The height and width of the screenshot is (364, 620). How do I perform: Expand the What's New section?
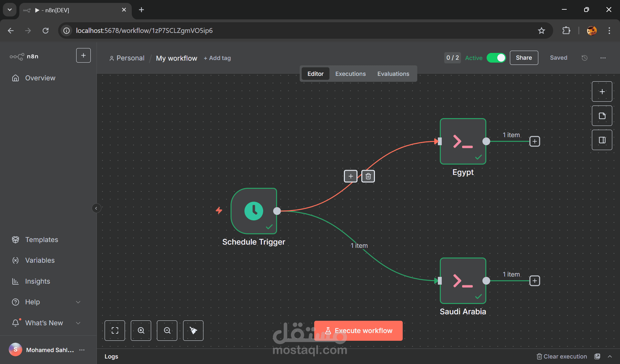[78, 323]
